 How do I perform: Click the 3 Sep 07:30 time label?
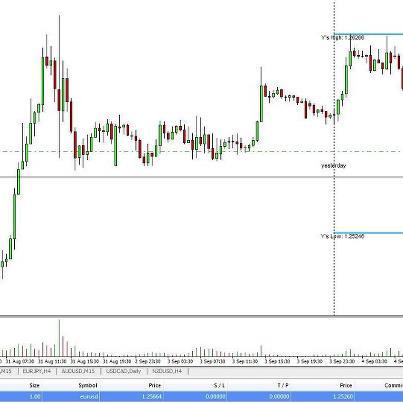212,361
